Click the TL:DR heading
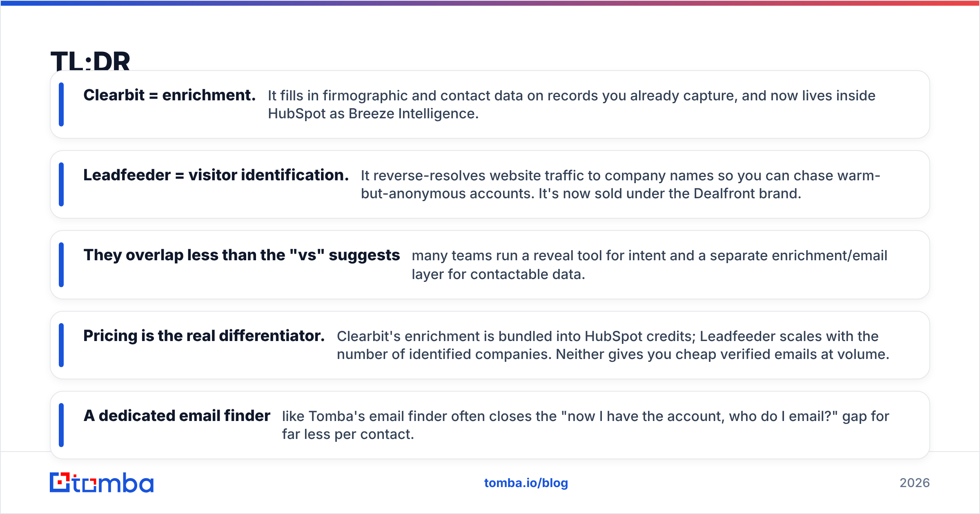 point(90,61)
